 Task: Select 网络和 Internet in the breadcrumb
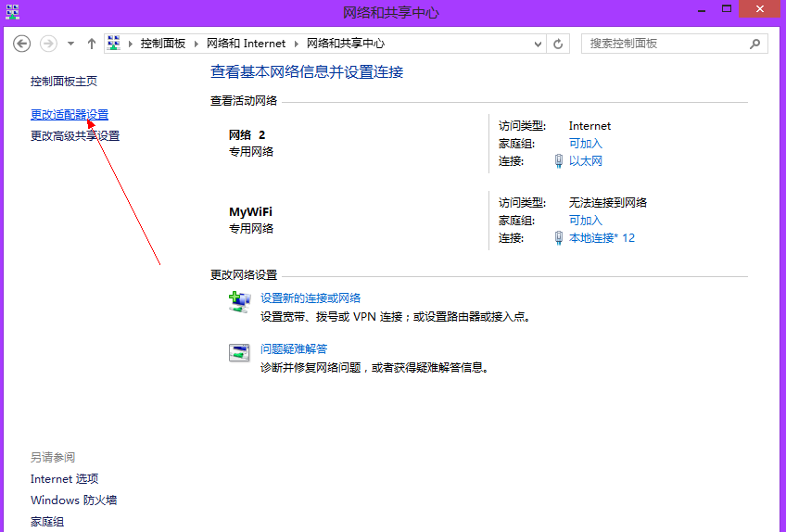[x=246, y=44]
